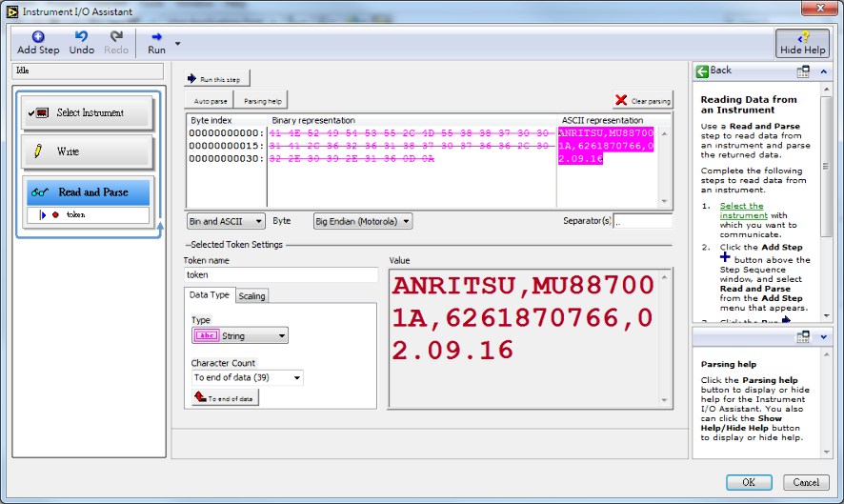Click the Back arrow in help

point(702,71)
